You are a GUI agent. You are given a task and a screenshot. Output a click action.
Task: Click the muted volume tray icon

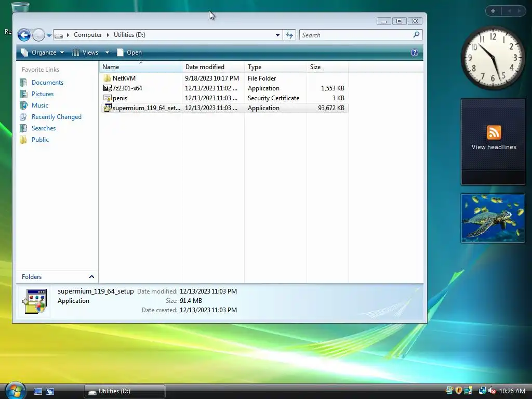(491, 391)
